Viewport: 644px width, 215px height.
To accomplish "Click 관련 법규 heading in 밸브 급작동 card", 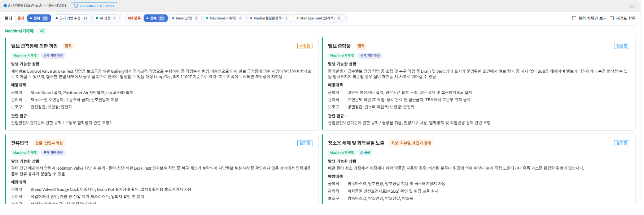I will point(19,116).
